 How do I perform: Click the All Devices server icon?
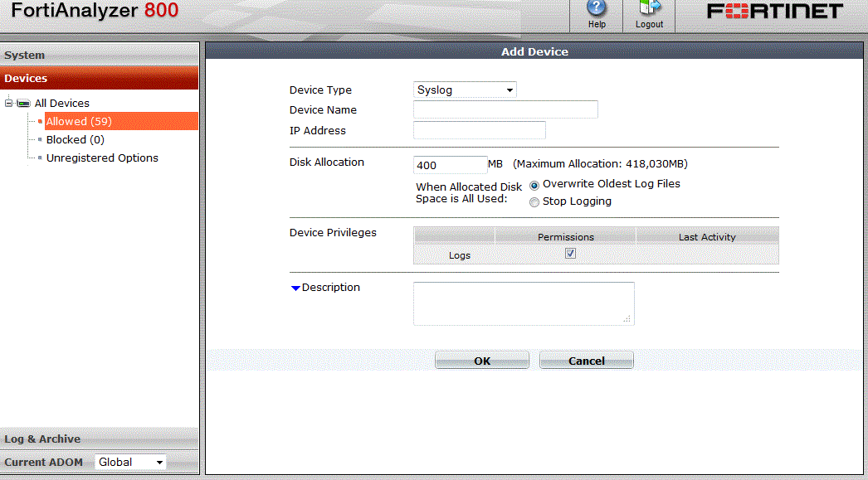23,104
